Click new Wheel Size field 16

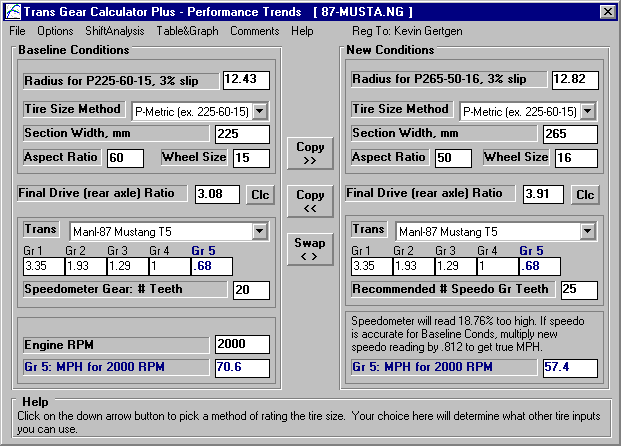(x=576, y=158)
